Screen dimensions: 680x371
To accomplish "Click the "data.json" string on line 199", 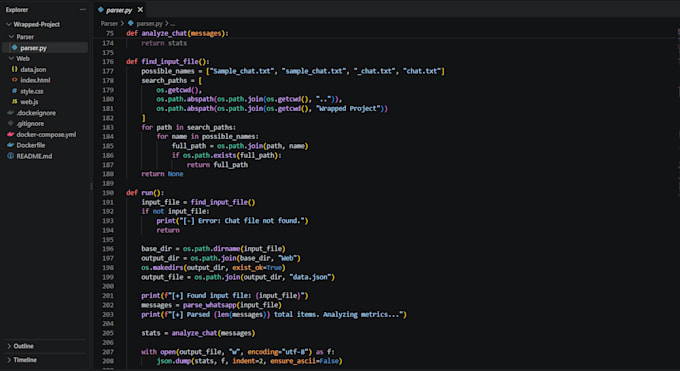I will 310,277.
